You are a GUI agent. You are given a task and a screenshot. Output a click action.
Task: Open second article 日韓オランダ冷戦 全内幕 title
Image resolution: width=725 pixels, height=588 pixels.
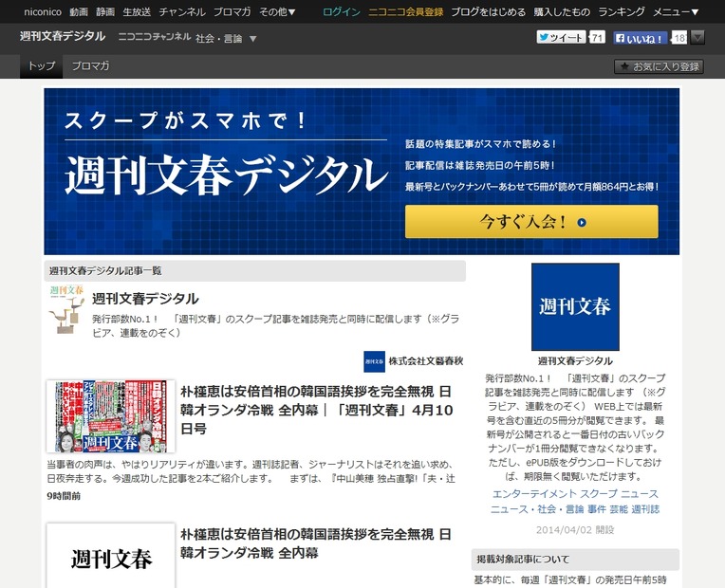[x=315, y=543]
